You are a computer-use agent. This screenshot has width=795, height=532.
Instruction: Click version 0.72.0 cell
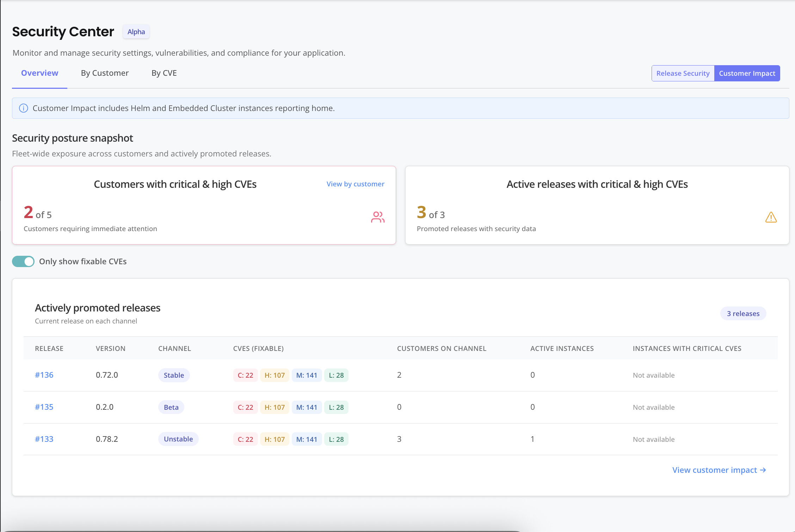pyautogui.click(x=107, y=375)
